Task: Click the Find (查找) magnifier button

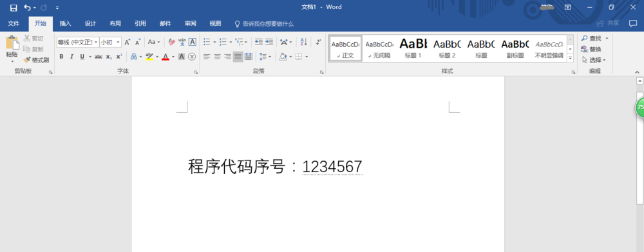Action: click(x=591, y=38)
